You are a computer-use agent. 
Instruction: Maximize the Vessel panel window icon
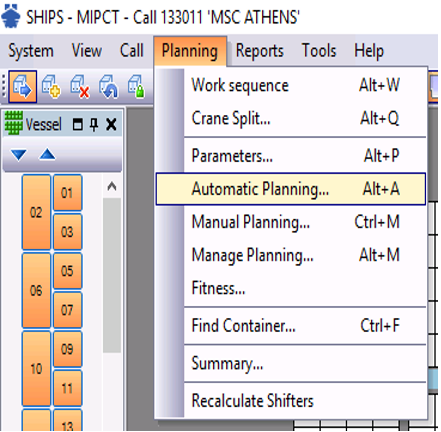coord(78,125)
